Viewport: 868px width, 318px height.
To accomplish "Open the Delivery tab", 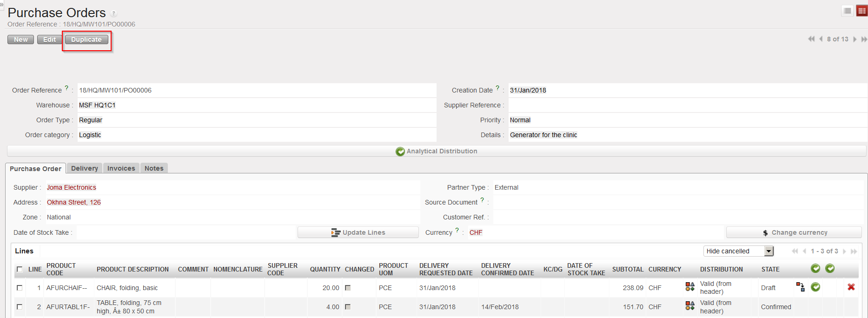I will click(84, 168).
